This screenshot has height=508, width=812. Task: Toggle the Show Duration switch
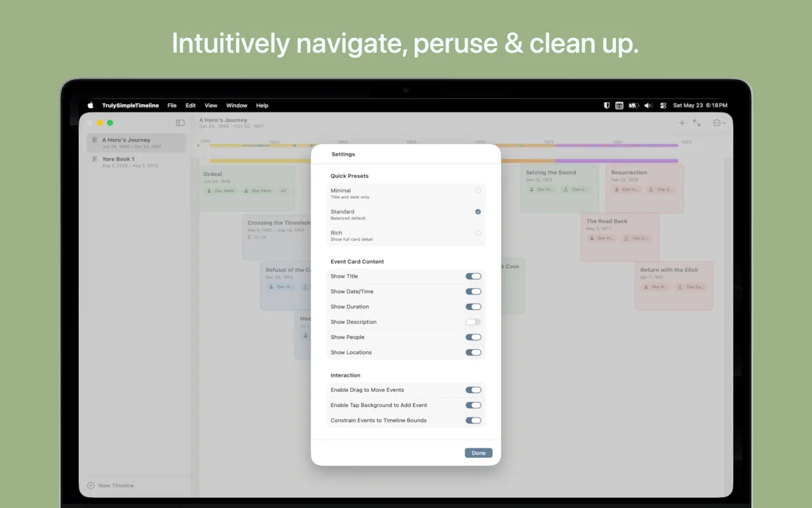point(473,307)
